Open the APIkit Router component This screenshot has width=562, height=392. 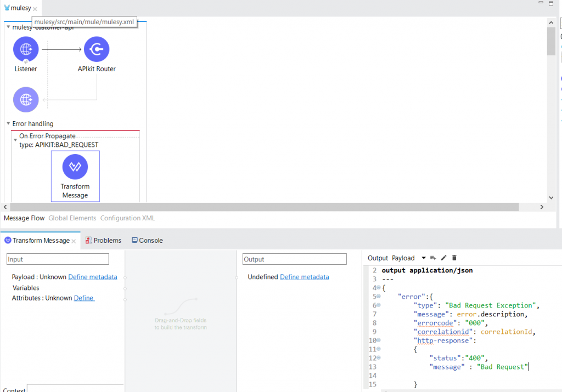click(97, 48)
